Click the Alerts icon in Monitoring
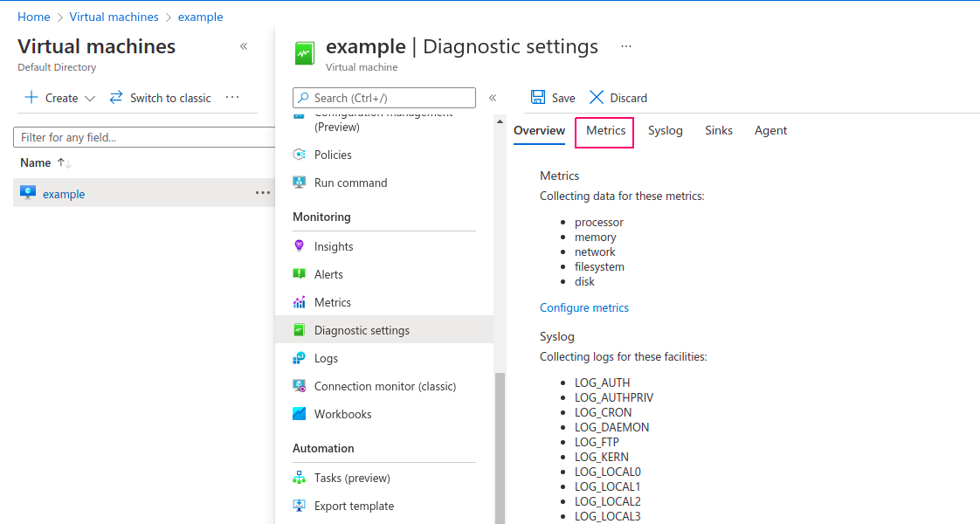The height and width of the screenshot is (524, 980). [x=300, y=274]
